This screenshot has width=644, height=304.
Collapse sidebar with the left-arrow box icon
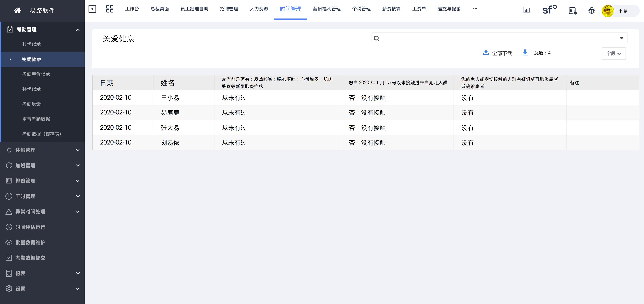92,9
